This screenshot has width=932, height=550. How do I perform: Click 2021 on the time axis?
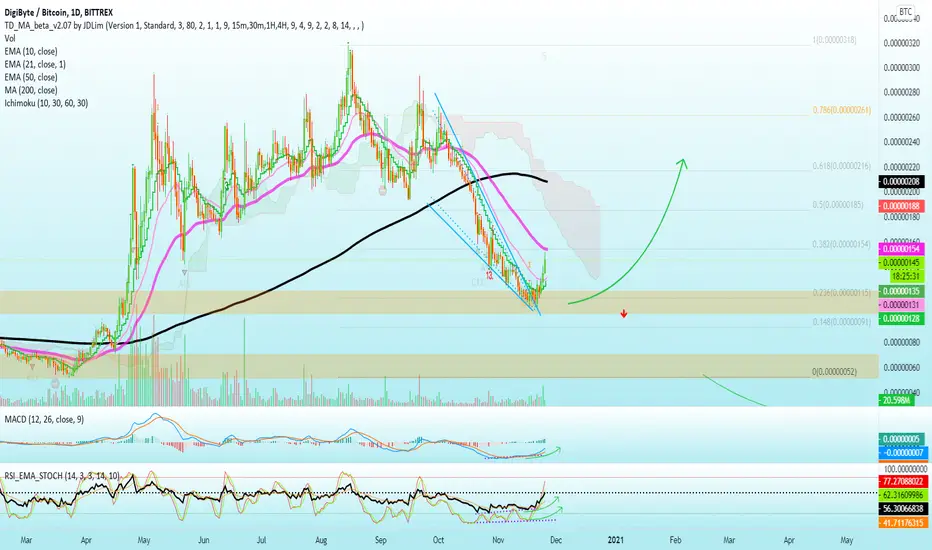(x=616, y=540)
